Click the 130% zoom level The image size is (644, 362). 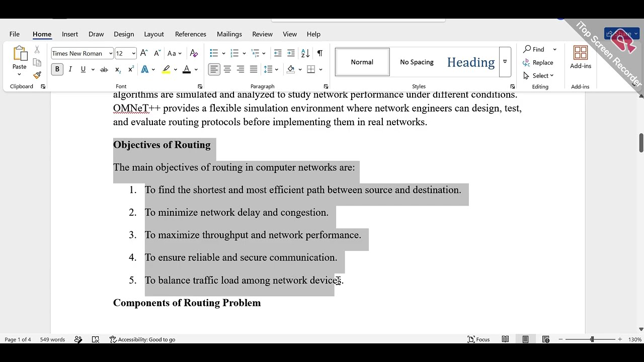[x=635, y=339]
